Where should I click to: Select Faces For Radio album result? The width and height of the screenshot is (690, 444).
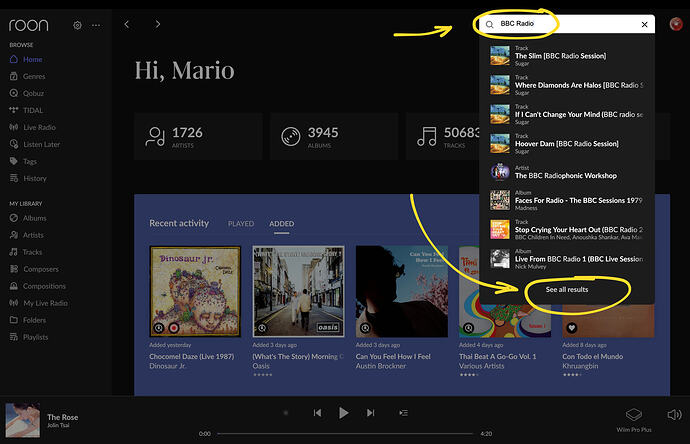(567, 200)
